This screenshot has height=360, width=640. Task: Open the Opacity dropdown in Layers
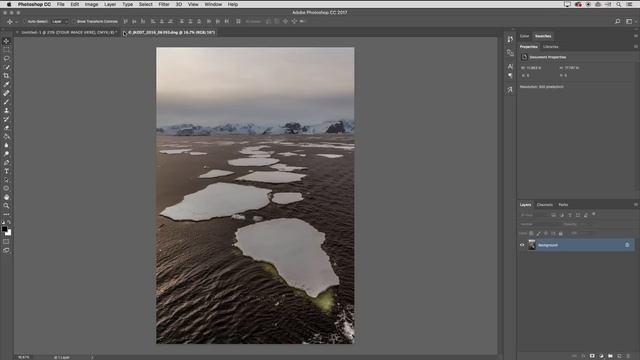coord(584,224)
